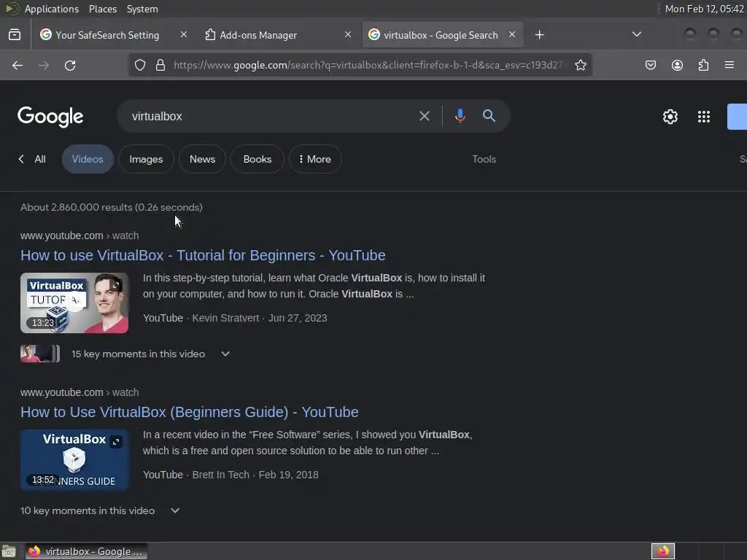Image resolution: width=747 pixels, height=560 pixels.
Task: Bookmark this page with the star
Action: [x=580, y=65]
